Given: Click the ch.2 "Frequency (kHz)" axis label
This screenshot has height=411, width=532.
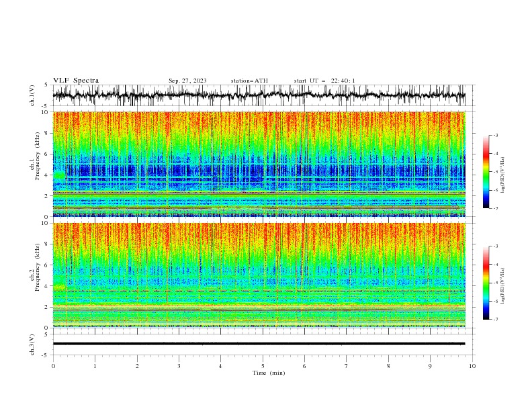Looking at the screenshot, I should click(38, 267).
